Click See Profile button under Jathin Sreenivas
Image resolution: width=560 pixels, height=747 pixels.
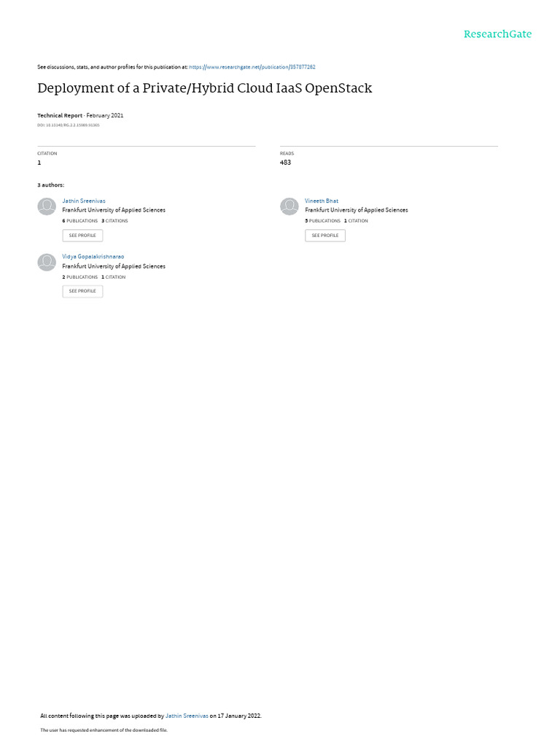(x=82, y=236)
